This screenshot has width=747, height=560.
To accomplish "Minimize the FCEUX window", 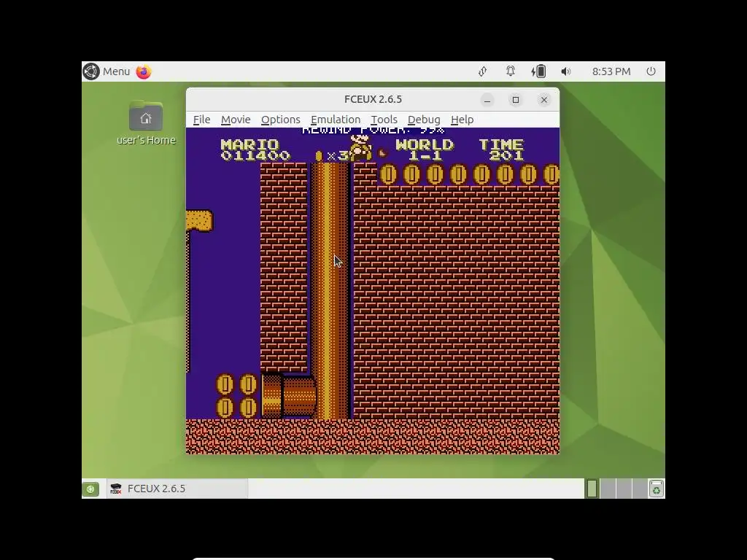I will (x=487, y=99).
